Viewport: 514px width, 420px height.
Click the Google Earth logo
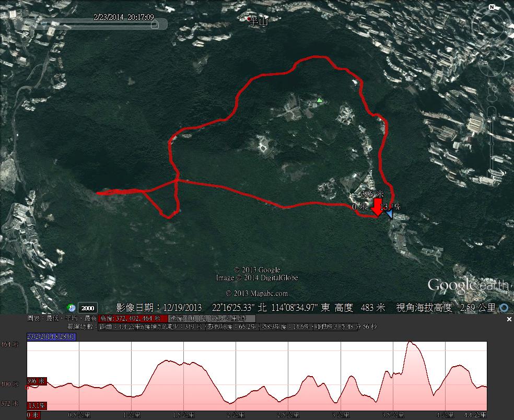[468, 285]
